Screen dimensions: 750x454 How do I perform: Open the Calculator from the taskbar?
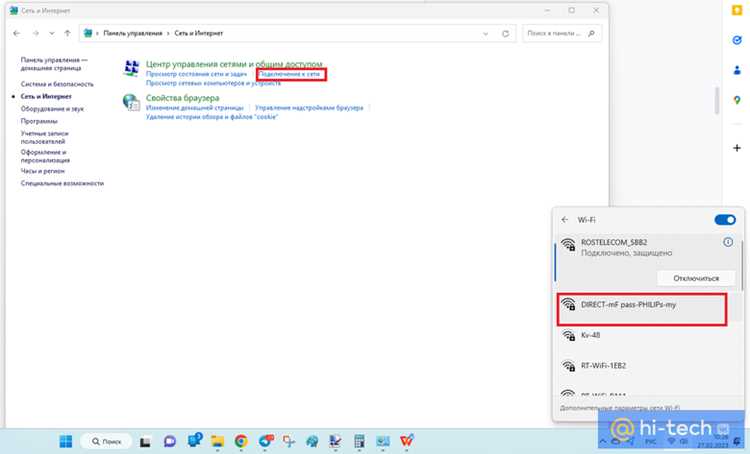point(359,441)
